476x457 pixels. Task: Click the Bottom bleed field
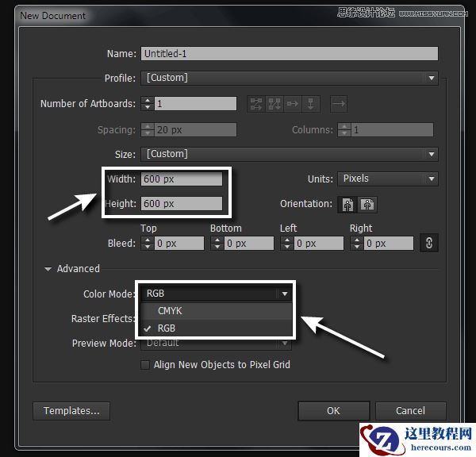[249, 244]
